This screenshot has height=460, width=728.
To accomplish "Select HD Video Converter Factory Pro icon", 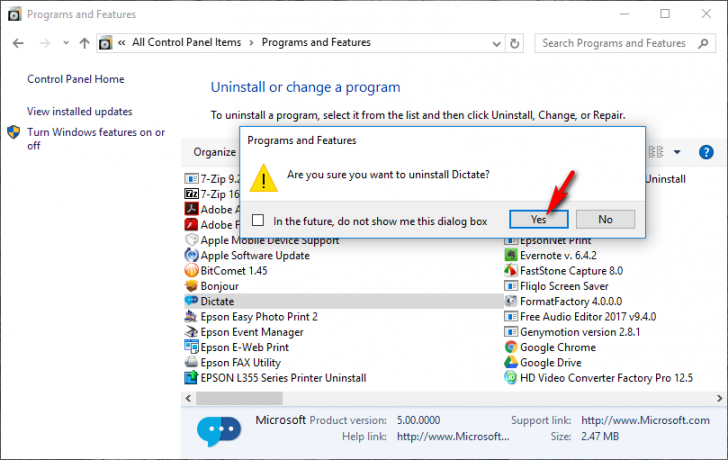I will coord(511,378).
